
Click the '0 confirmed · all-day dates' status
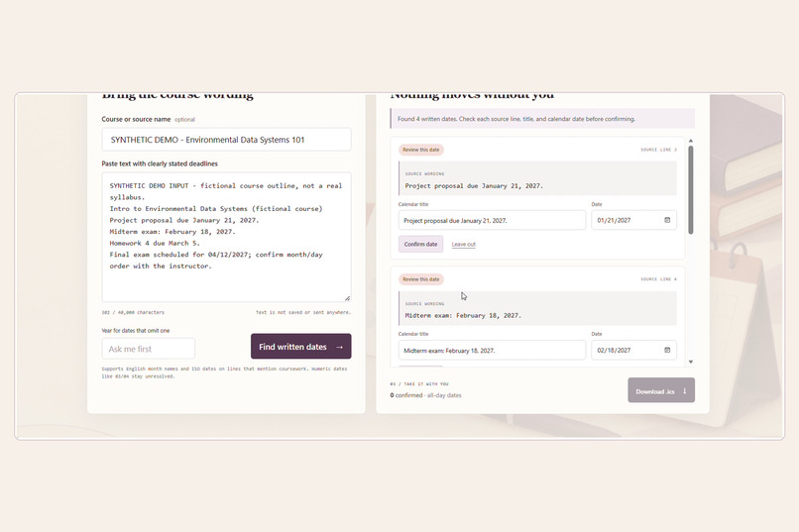click(x=425, y=395)
